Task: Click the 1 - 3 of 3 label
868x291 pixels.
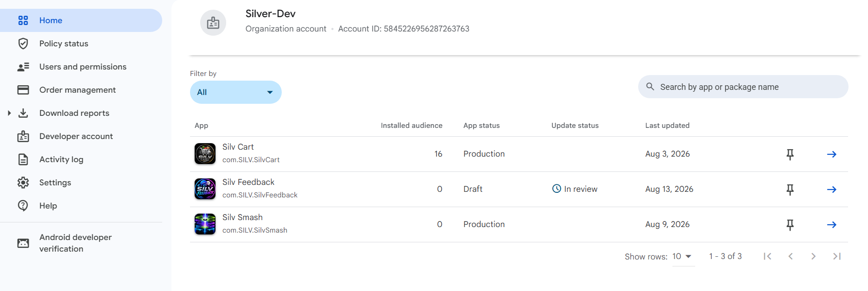Action: [x=725, y=256]
